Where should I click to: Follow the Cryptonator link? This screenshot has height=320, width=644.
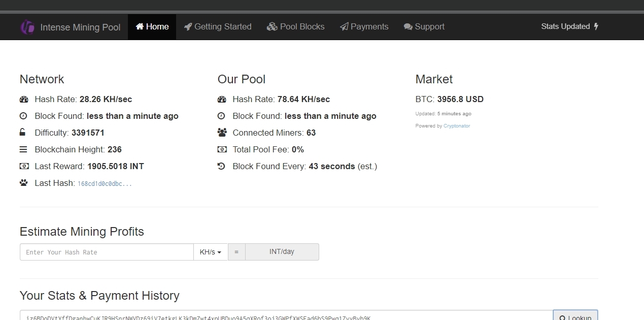457,126
